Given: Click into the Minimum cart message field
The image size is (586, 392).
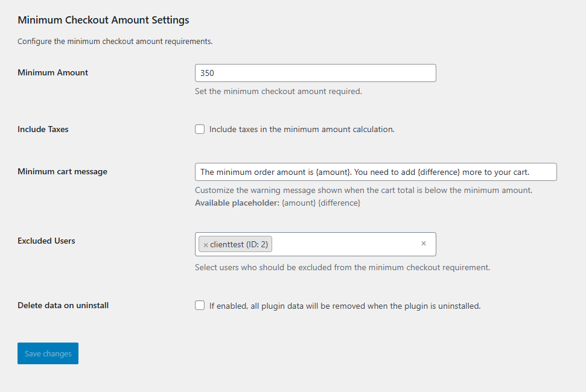Looking at the screenshot, I should 375,172.
